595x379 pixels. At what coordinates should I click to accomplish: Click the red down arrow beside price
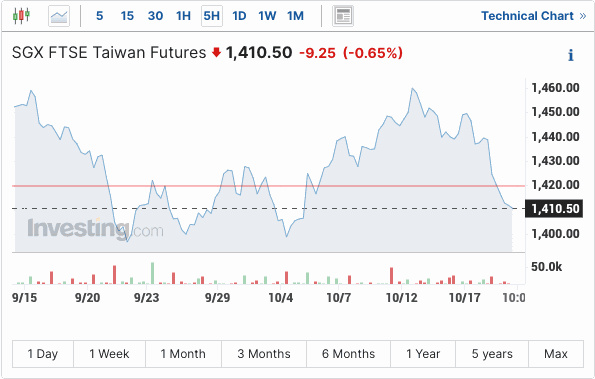(x=216, y=52)
